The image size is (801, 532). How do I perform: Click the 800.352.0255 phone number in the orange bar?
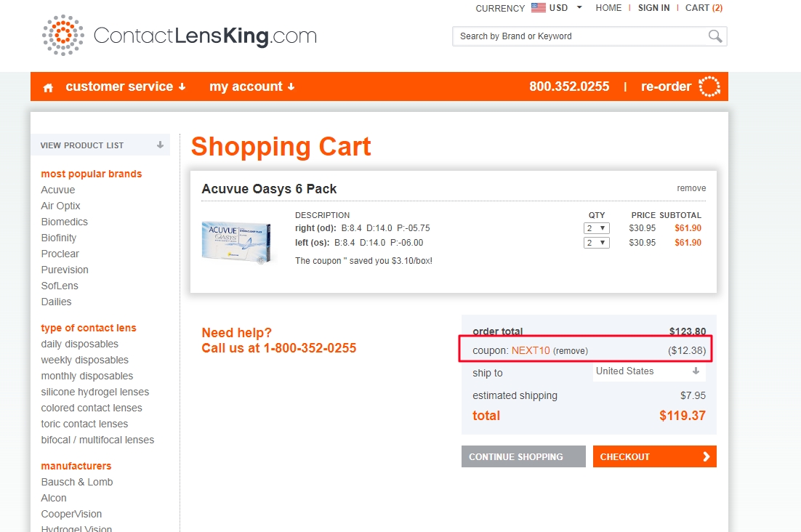coord(569,86)
